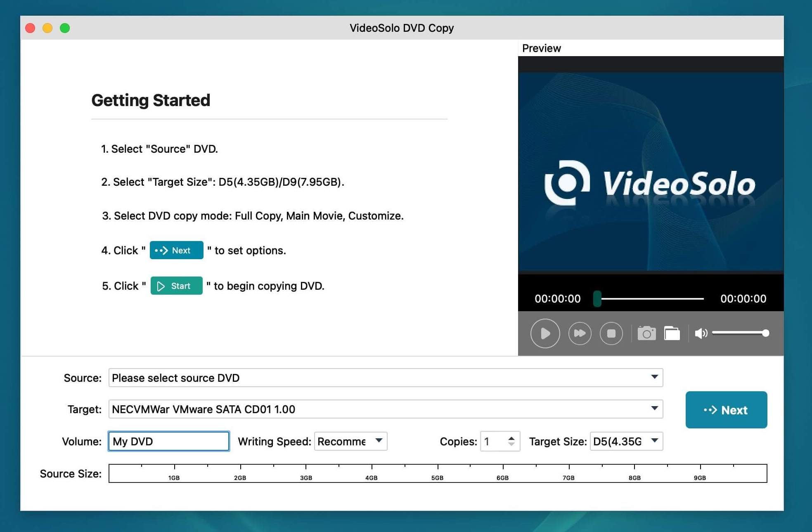Adjust the volume slider knob
This screenshot has width=812, height=532.
pos(765,333)
